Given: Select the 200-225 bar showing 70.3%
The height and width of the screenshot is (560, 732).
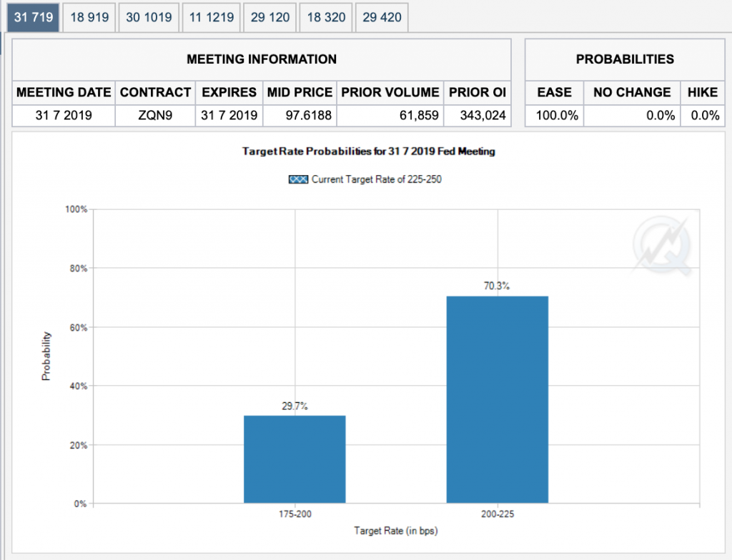Looking at the screenshot, I should click(497, 399).
